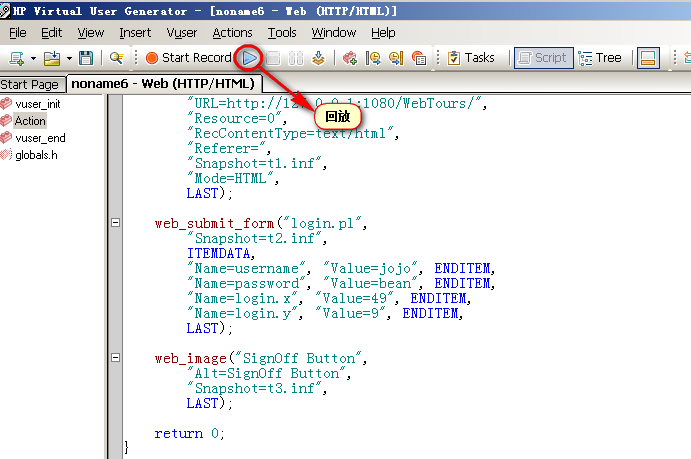
Task: Select globals.h in the script tree
Action: coord(36,155)
